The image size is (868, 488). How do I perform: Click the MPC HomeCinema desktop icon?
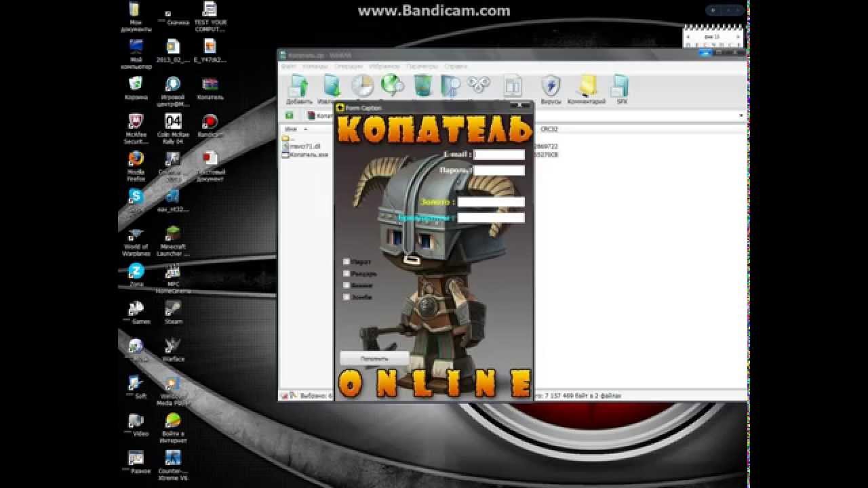click(173, 278)
